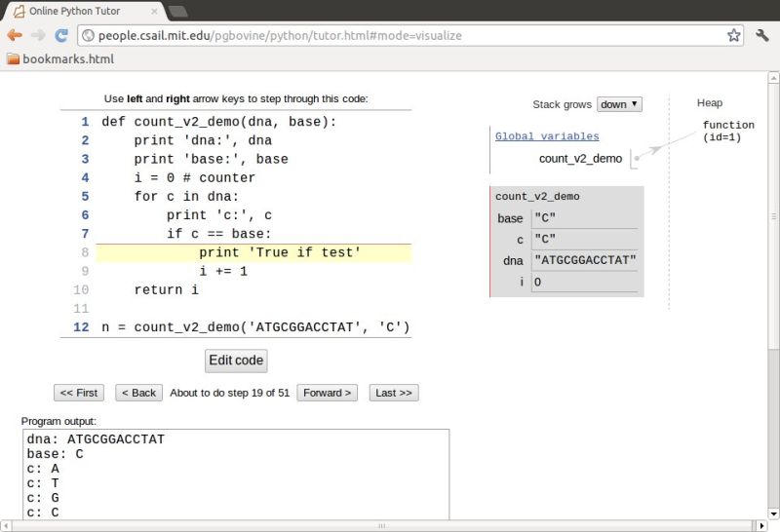The image size is (780, 532).
Task: Click c variable value "C"
Action: pyautogui.click(x=545, y=239)
